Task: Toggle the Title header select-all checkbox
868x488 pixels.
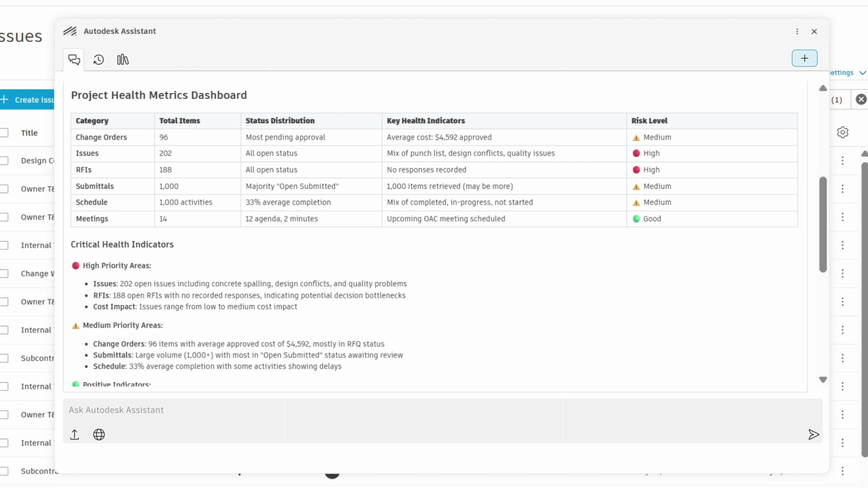Action: coord(4,133)
